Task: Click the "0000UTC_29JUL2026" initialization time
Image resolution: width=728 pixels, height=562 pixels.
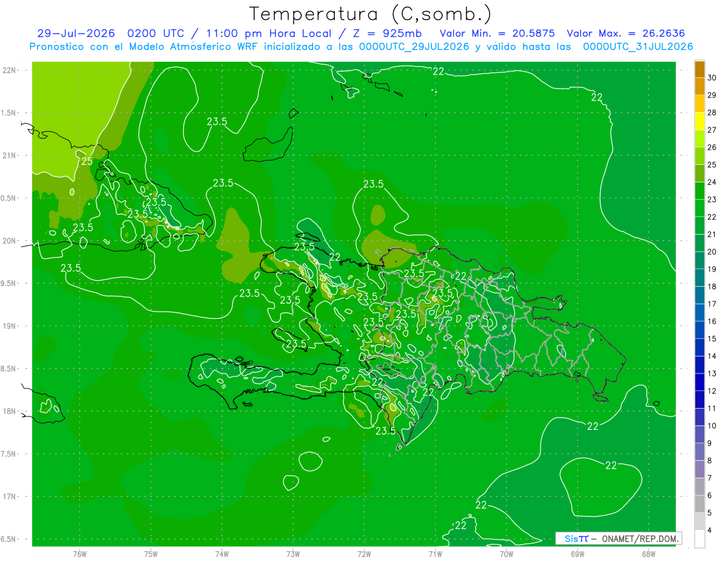Action: (x=414, y=47)
